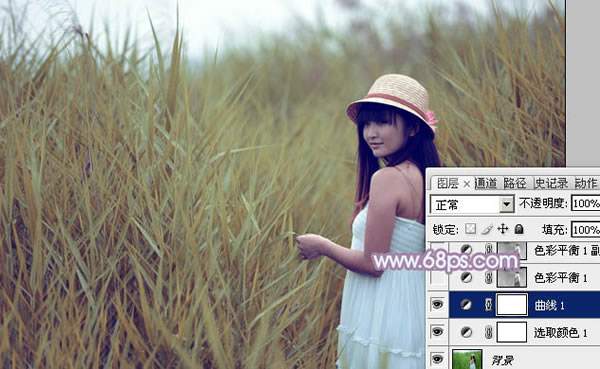Select layer named 曲线 1
The image size is (600, 369).
(x=549, y=305)
